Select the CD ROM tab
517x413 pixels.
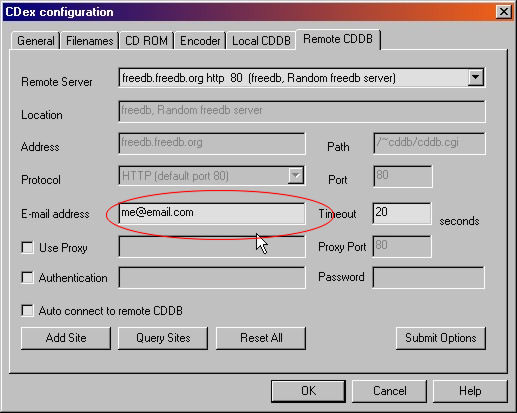146,41
